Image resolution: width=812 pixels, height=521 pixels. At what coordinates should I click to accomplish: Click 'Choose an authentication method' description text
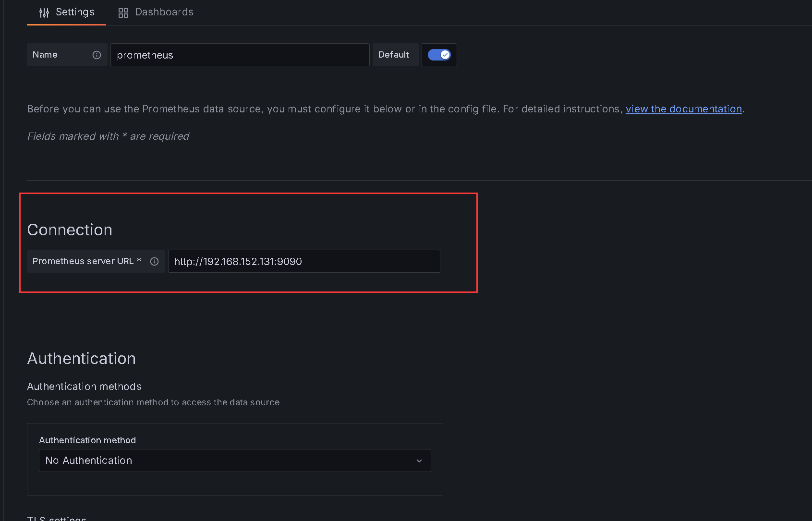153,402
